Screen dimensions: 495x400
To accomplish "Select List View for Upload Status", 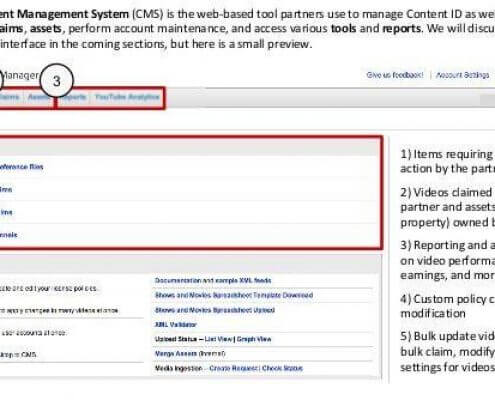I will coord(219,339).
